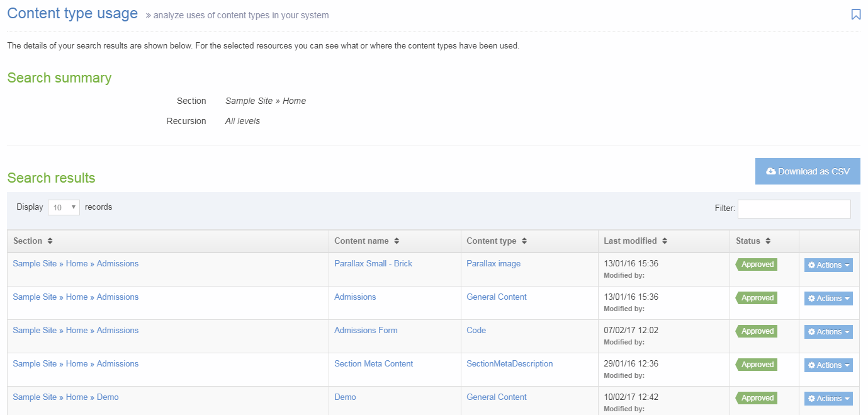868x415 pixels.
Task: Sort by the Status column arrows
Action: coord(767,241)
